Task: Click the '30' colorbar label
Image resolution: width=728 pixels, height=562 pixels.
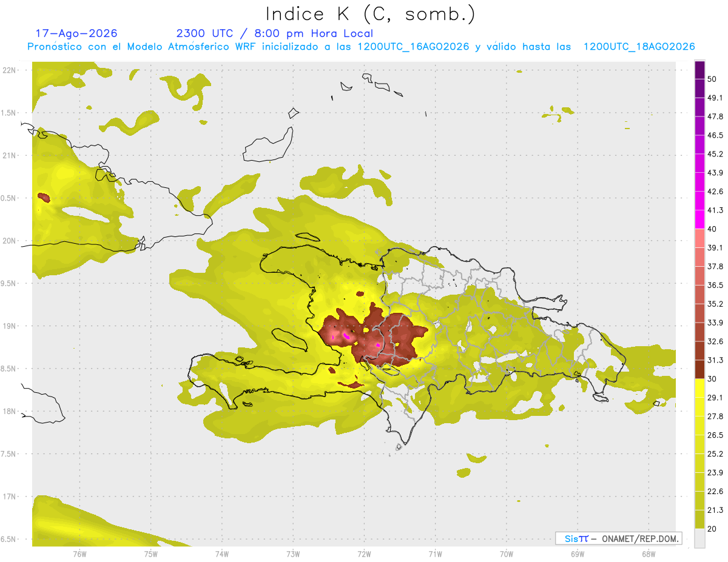Action: pyautogui.click(x=712, y=378)
